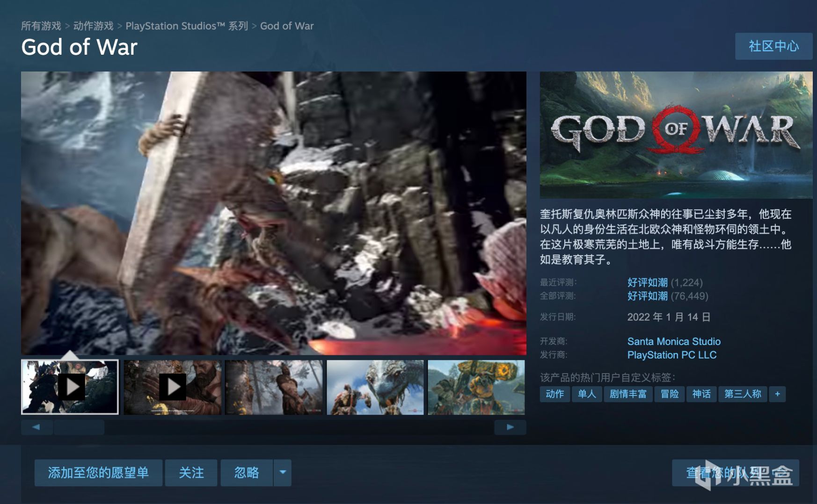Click the God of War page title
Screen dimensions: 817x504
[x=79, y=47]
